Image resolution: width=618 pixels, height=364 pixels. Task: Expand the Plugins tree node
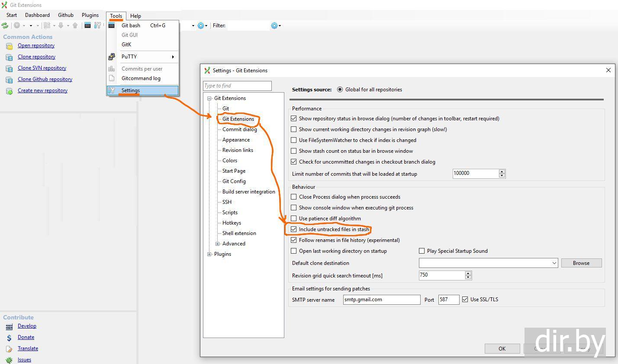point(209,254)
